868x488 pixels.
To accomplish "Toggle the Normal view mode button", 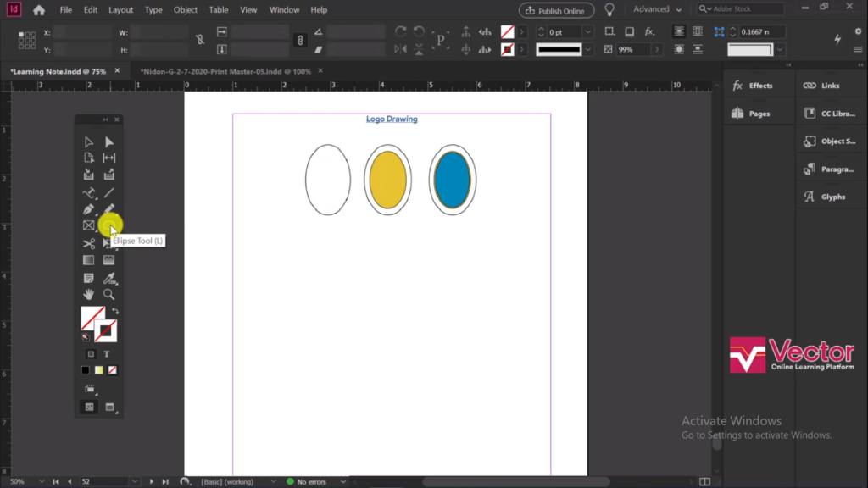I will [x=89, y=408].
